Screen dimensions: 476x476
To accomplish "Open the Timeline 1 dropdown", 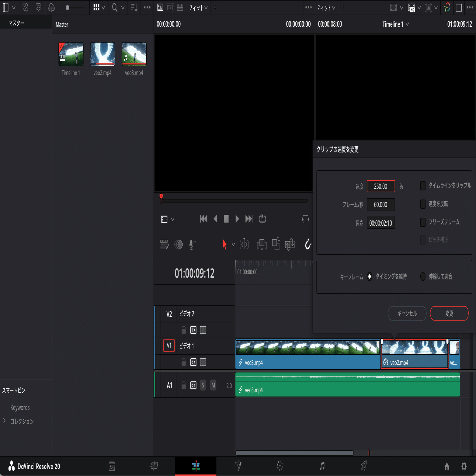I will tap(395, 24).
